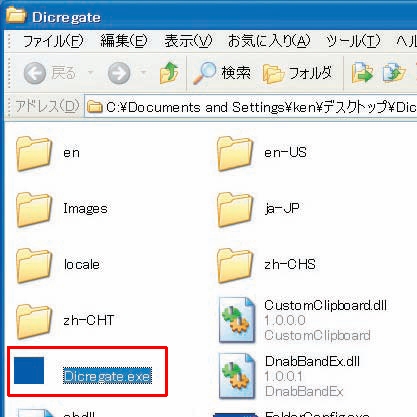
Task: Click the Dicregate title bar folder icon
Action: tap(16, 15)
